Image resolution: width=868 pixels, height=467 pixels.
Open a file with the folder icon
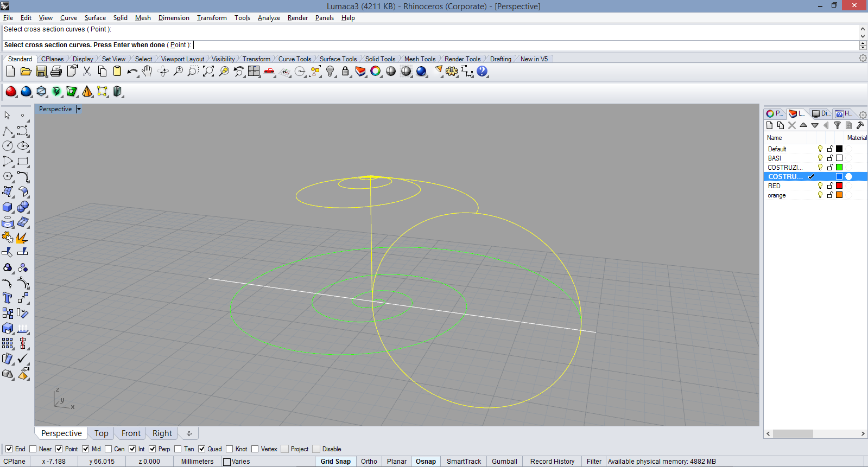[x=26, y=71]
